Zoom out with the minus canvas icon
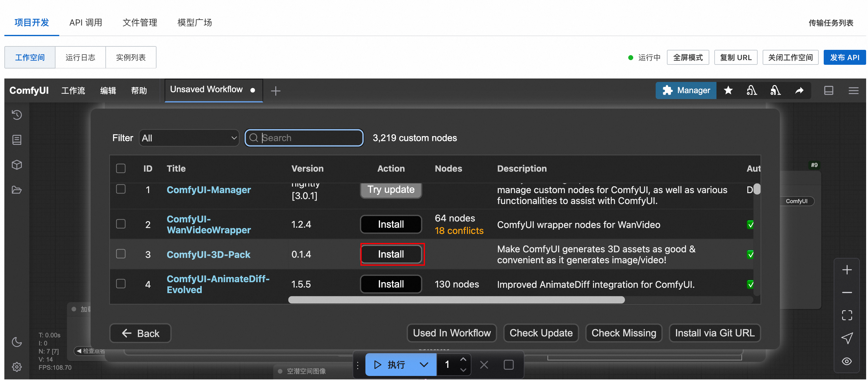 point(847,293)
